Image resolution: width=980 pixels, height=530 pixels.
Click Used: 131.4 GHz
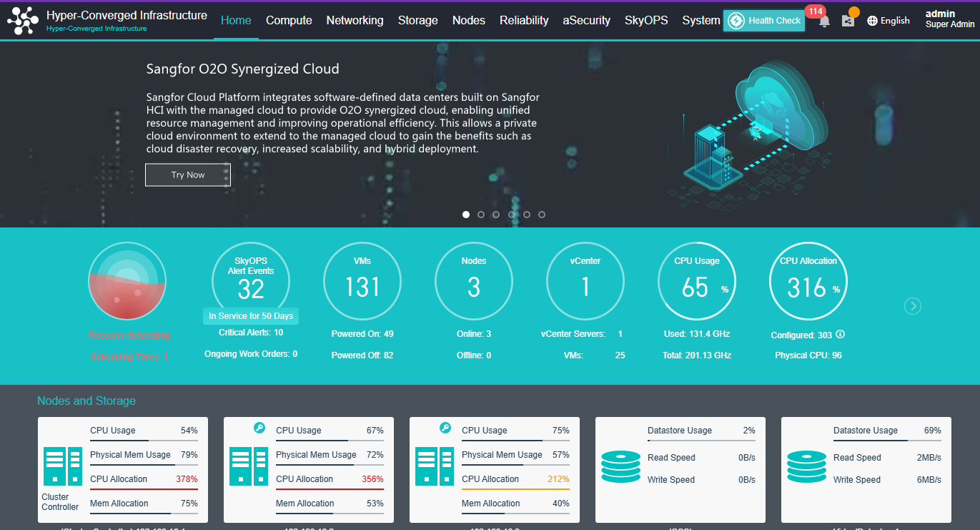pos(697,334)
